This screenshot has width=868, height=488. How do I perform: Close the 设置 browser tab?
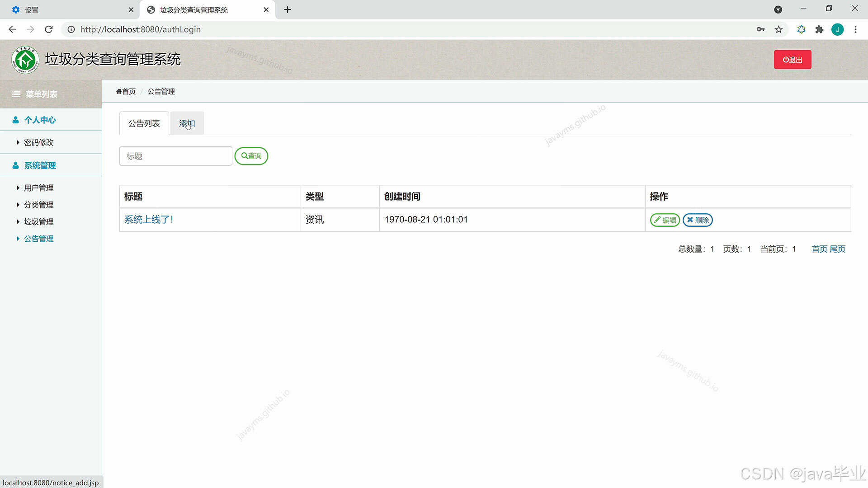131,9
